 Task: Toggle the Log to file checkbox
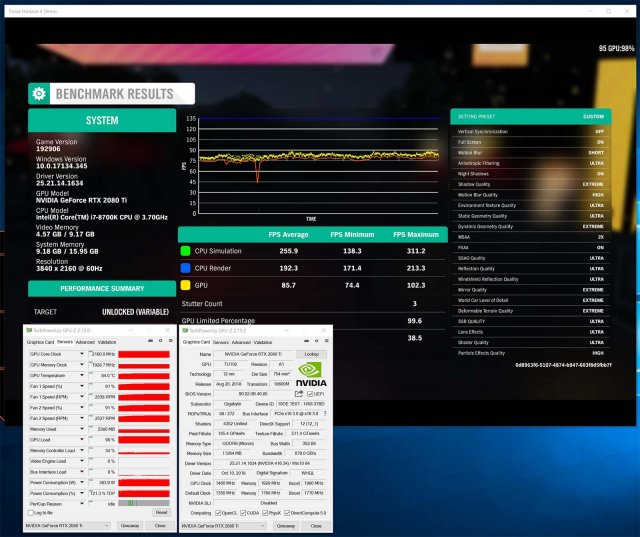tap(31, 513)
